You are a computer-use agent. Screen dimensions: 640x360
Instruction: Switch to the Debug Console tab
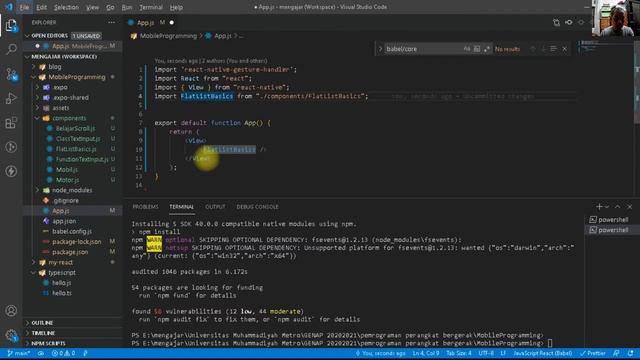[x=257, y=207]
